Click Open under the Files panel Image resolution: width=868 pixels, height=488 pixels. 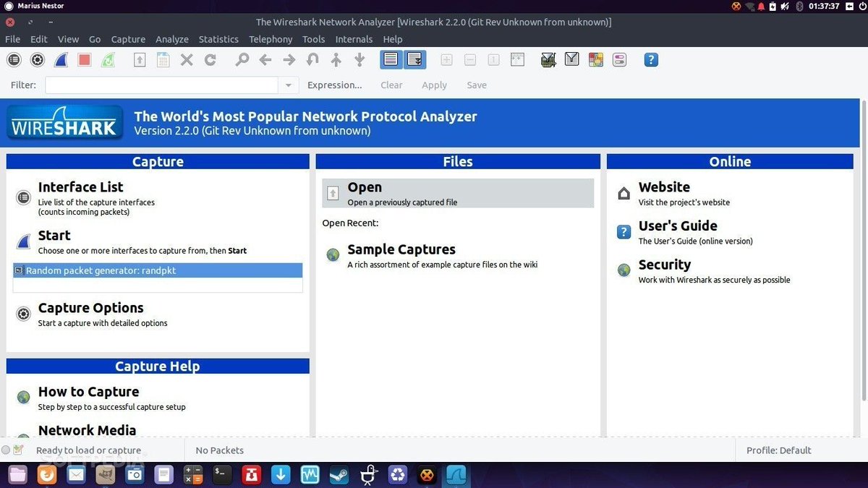[x=458, y=194]
